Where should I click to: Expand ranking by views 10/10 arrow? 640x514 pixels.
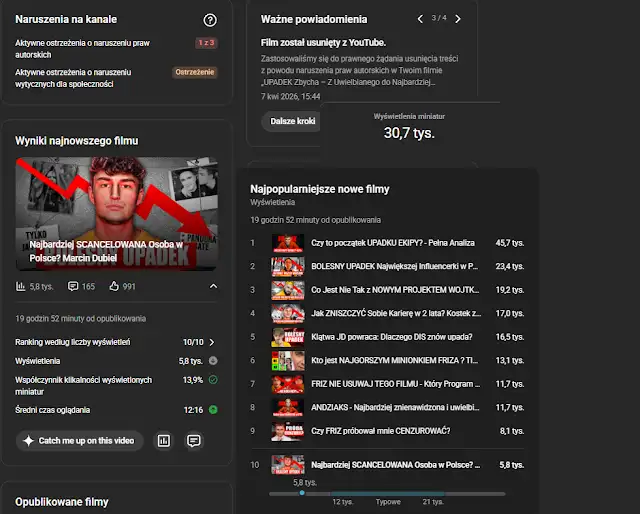click(212, 342)
